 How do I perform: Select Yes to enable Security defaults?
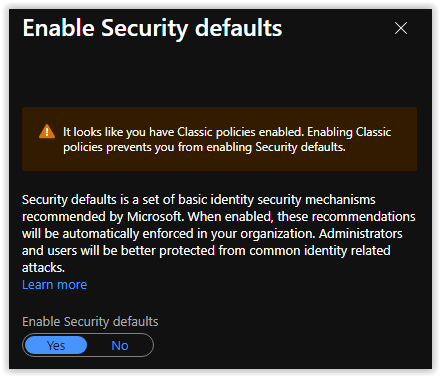click(56, 345)
